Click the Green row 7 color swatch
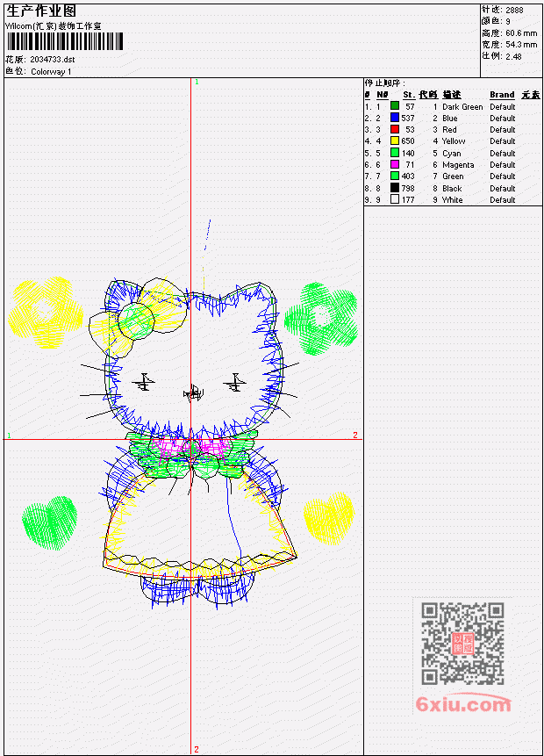The height and width of the screenshot is (756, 544). coord(395,176)
